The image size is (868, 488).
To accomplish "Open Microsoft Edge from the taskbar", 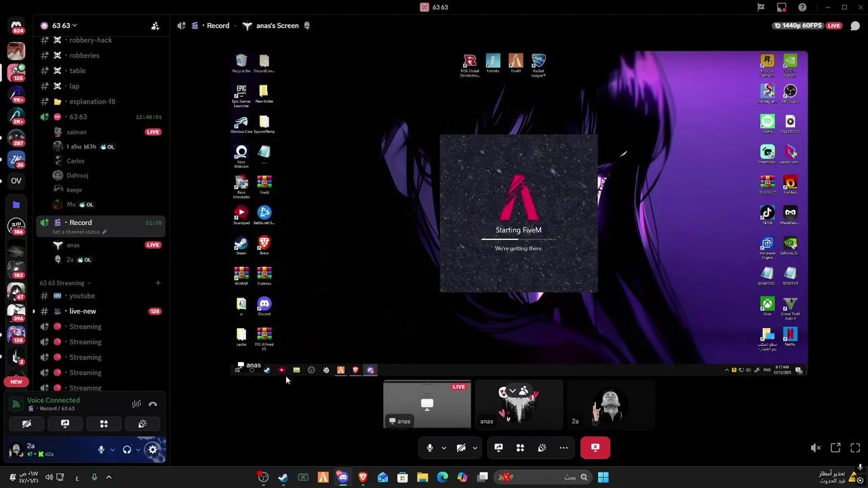I will 442,477.
